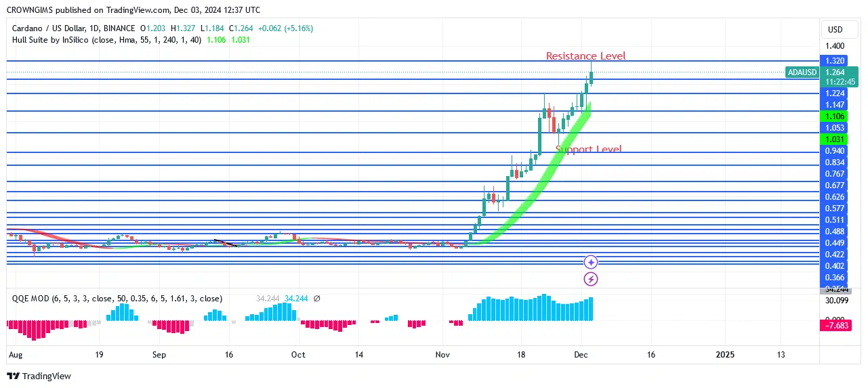Click the Support Level text label
868x388 pixels.
pos(588,150)
